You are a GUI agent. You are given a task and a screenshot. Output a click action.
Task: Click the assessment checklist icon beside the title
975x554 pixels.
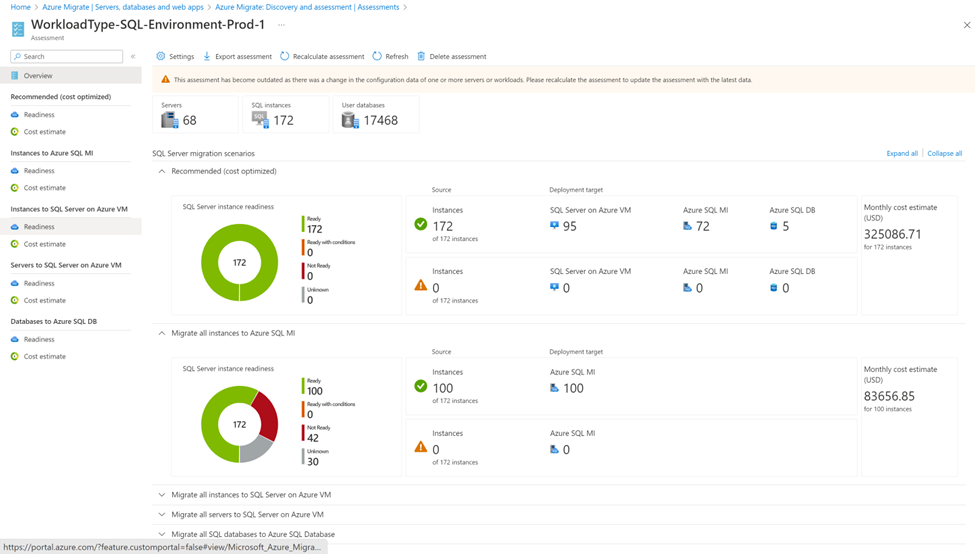(x=18, y=29)
